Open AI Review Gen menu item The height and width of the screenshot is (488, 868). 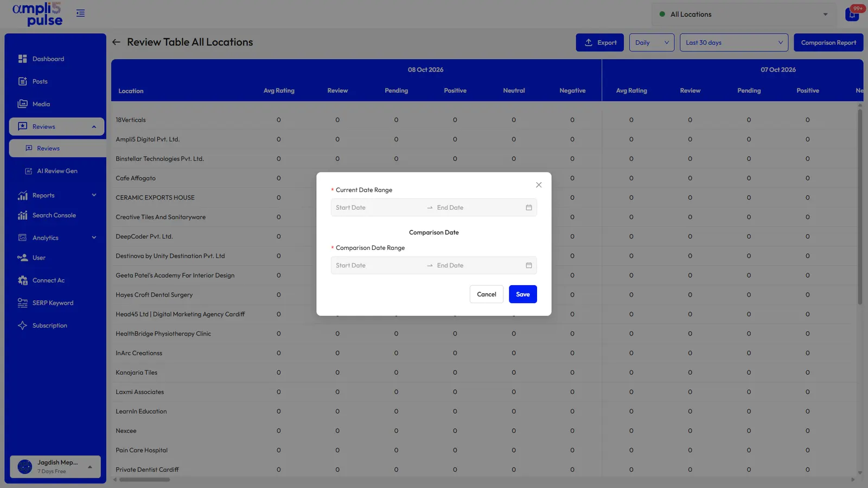click(58, 171)
